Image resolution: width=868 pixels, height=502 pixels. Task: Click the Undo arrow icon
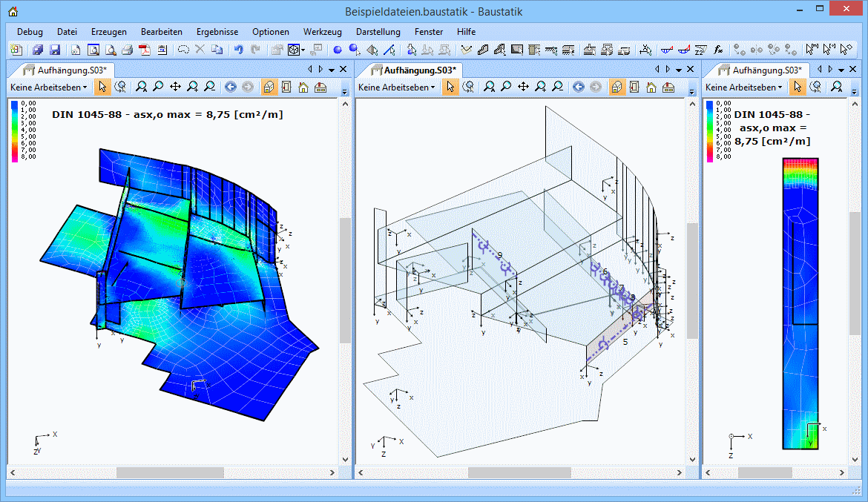(x=238, y=50)
